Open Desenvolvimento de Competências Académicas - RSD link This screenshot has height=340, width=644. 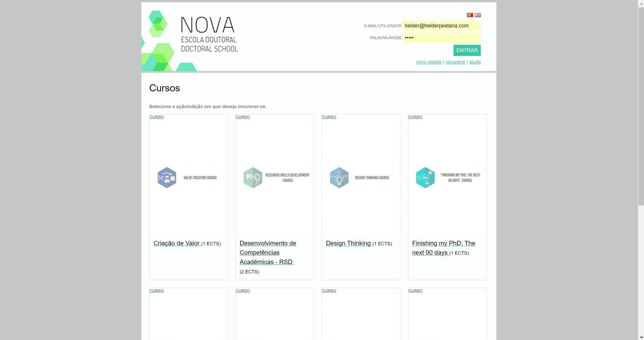pos(267,252)
